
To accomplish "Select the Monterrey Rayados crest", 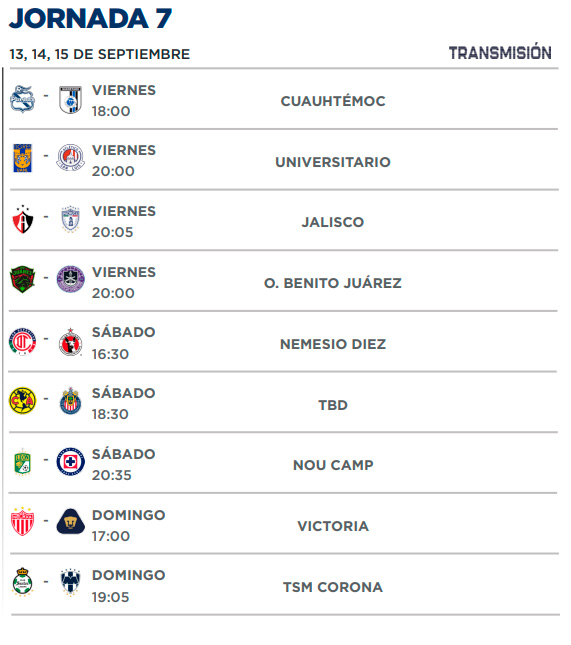I will pos(70,582).
